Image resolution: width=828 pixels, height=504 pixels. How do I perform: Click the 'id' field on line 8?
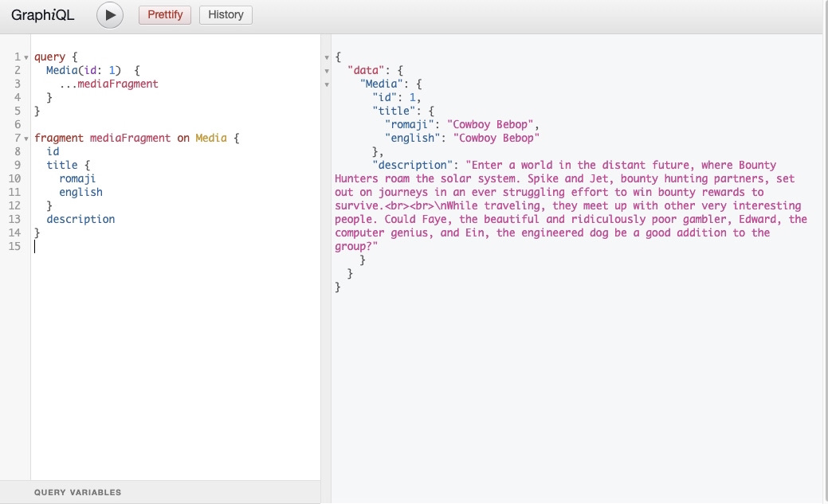pos(53,151)
